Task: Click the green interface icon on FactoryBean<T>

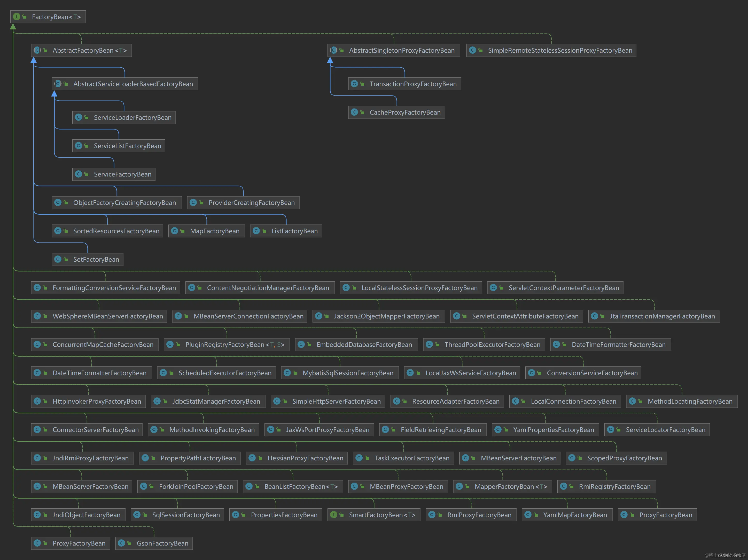Action: point(16,17)
